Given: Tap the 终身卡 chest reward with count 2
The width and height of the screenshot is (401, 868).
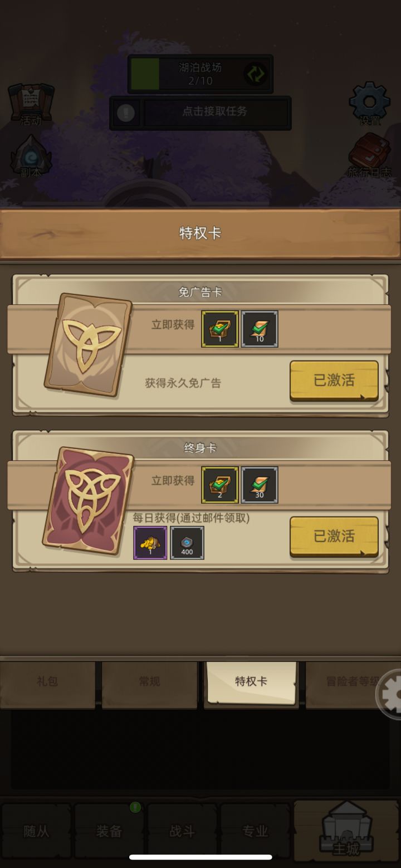Looking at the screenshot, I should [220, 485].
